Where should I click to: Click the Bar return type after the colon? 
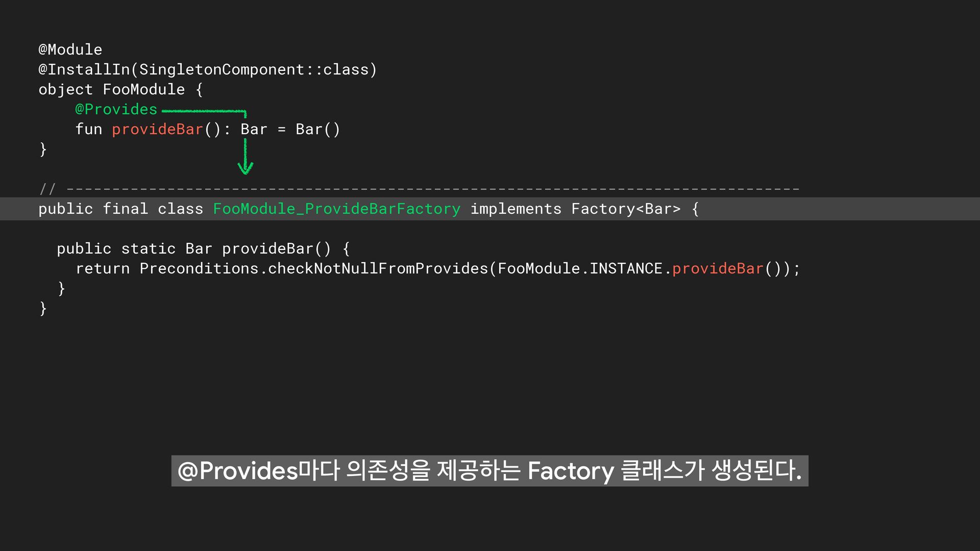(x=254, y=129)
